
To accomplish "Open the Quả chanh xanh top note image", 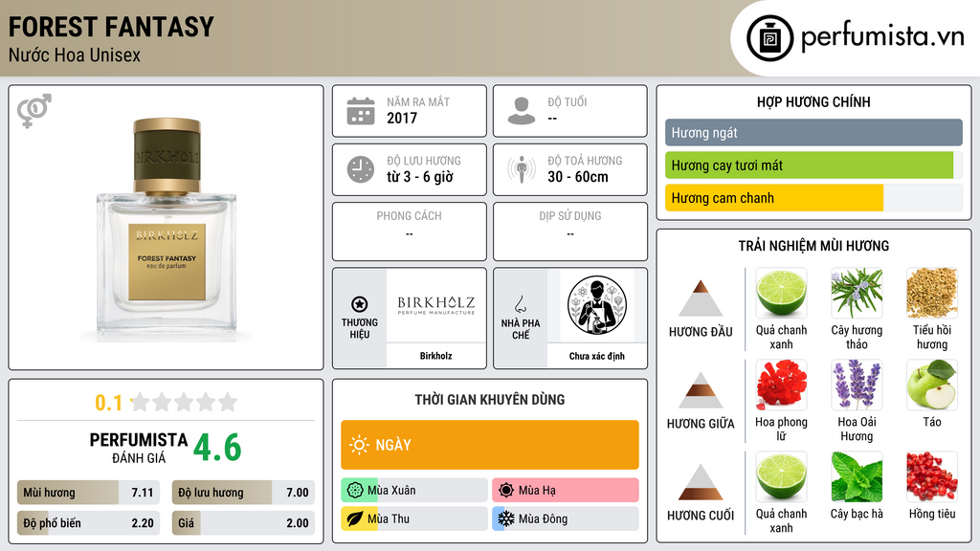I will tap(781, 293).
